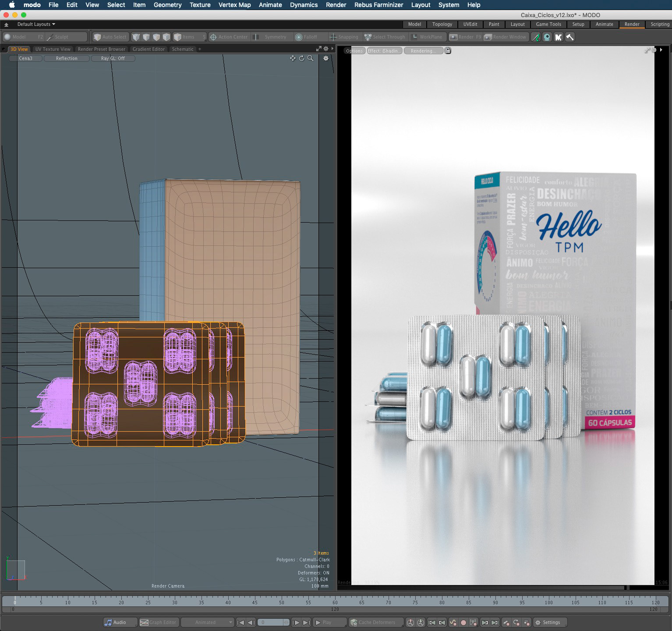Jump to first frame
This screenshot has height=631, width=672.
[241, 622]
